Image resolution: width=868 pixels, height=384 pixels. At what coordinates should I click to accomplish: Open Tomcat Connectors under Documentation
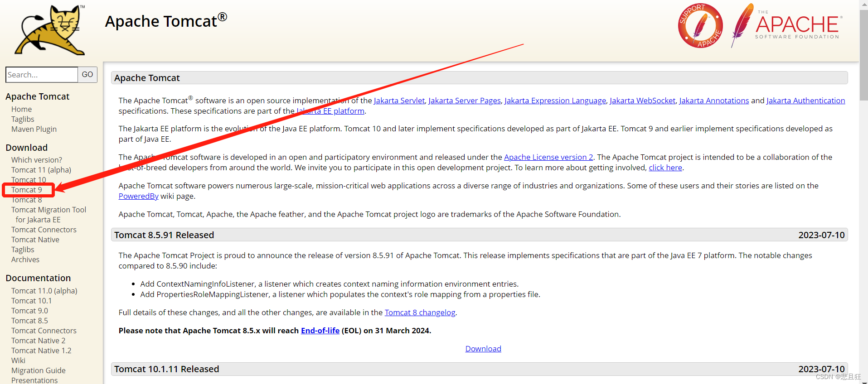44,331
